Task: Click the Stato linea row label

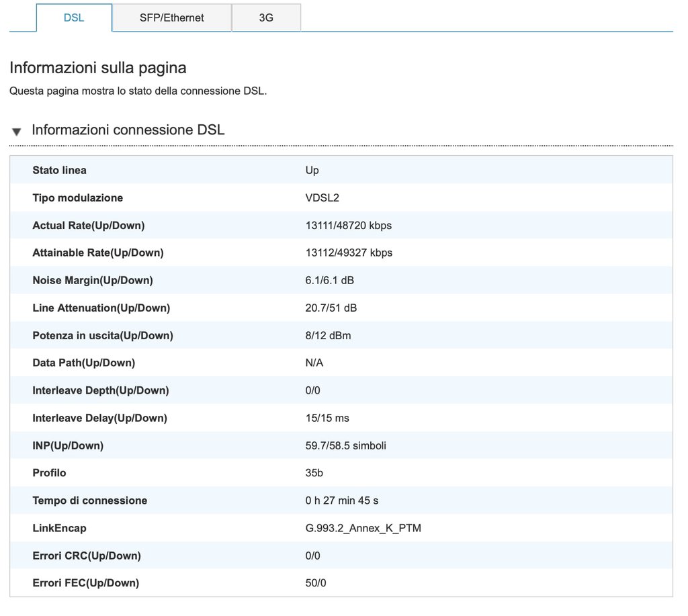Action: 59,171
